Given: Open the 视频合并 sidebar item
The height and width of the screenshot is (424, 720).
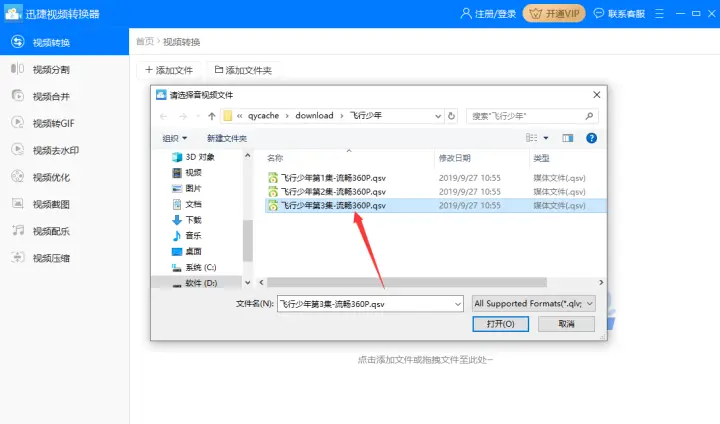Looking at the screenshot, I should point(64,96).
